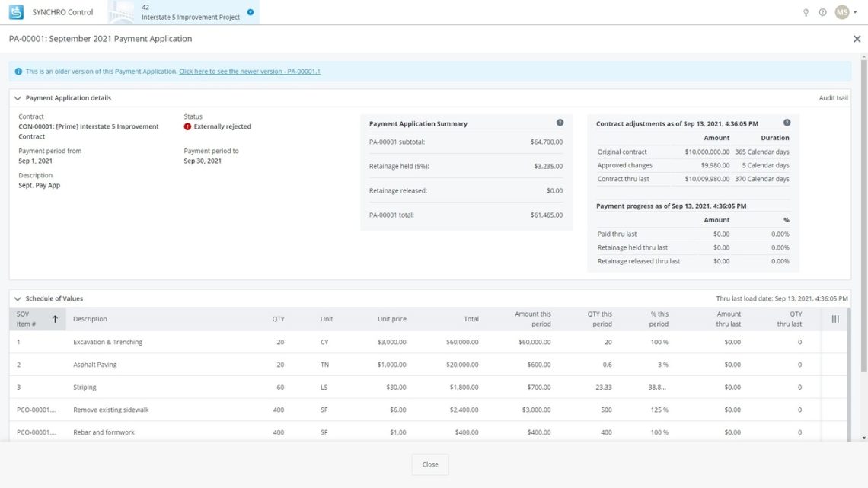Click the Contract adjustments info icon
The width and height of the screenshot is (868, 488).
(x=787, y=122)
